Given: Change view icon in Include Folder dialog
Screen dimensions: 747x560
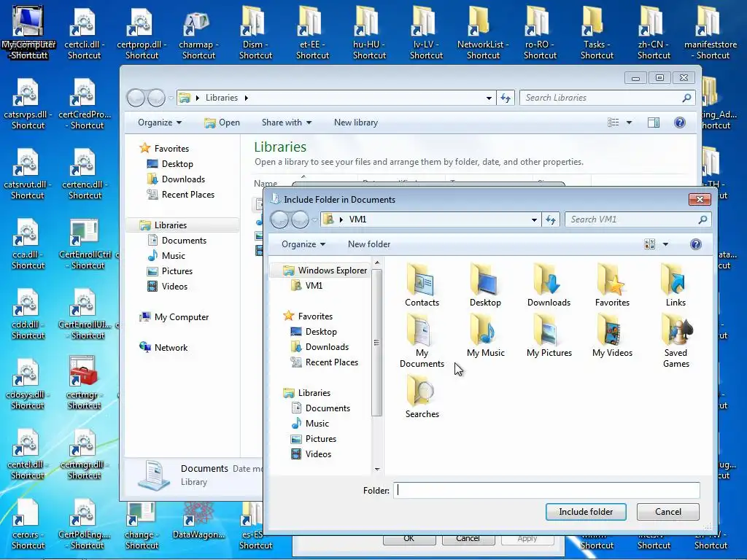Looking at the screenshot, I should [x=649, y=244].
